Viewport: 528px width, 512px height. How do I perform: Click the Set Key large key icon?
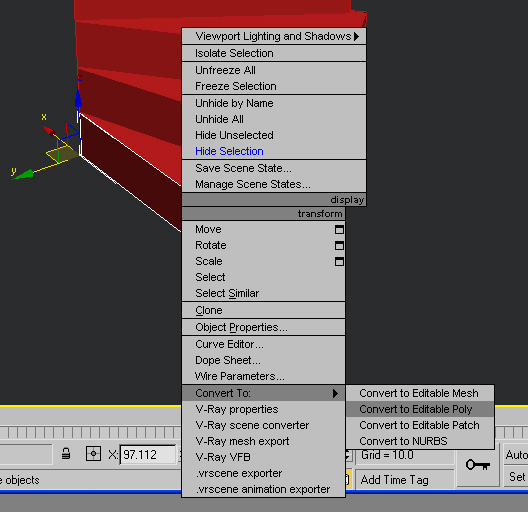click(x=477, y=465)
